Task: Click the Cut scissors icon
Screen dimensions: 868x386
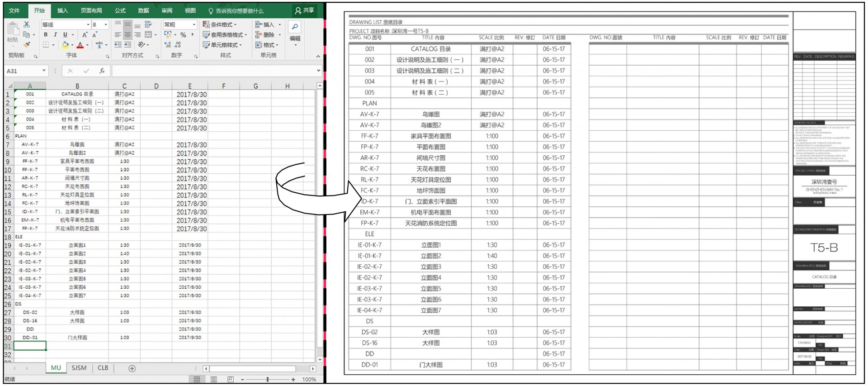Action: pos(27,24)
